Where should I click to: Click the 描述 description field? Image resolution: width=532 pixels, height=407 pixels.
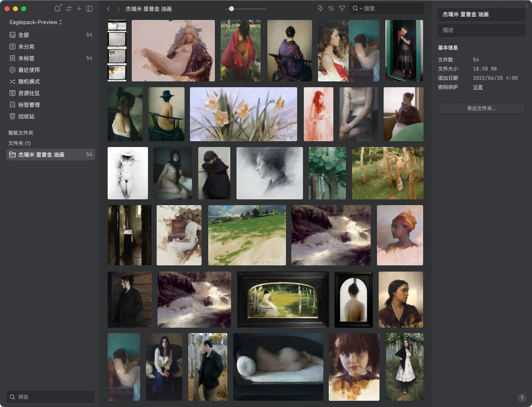tap(482, 30)
